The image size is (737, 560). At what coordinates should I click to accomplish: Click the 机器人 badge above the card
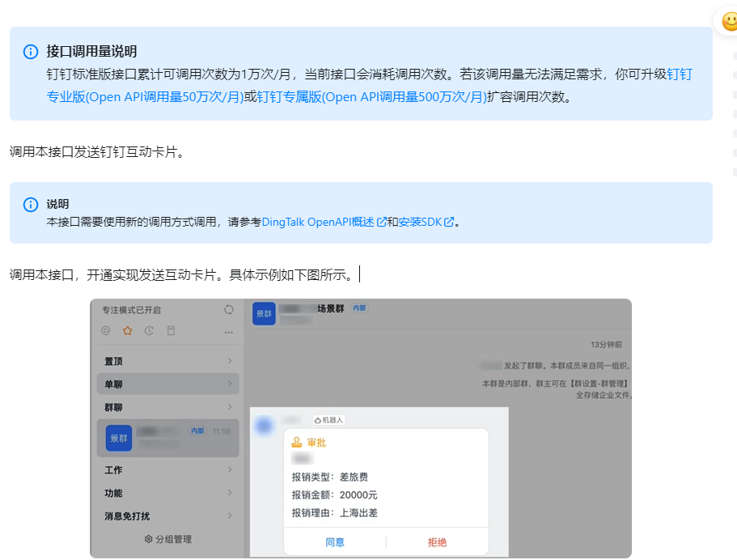(328, 420)
